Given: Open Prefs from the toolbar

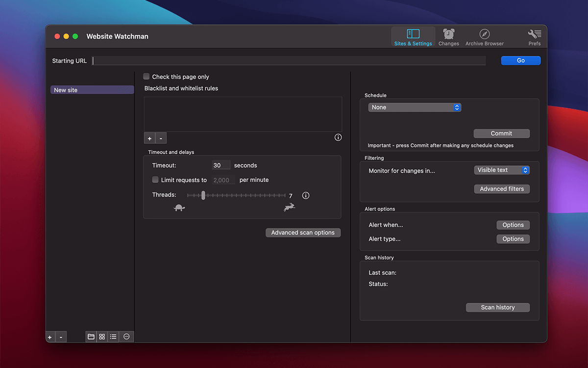Looking at the screenshot, I should [534, 37].
